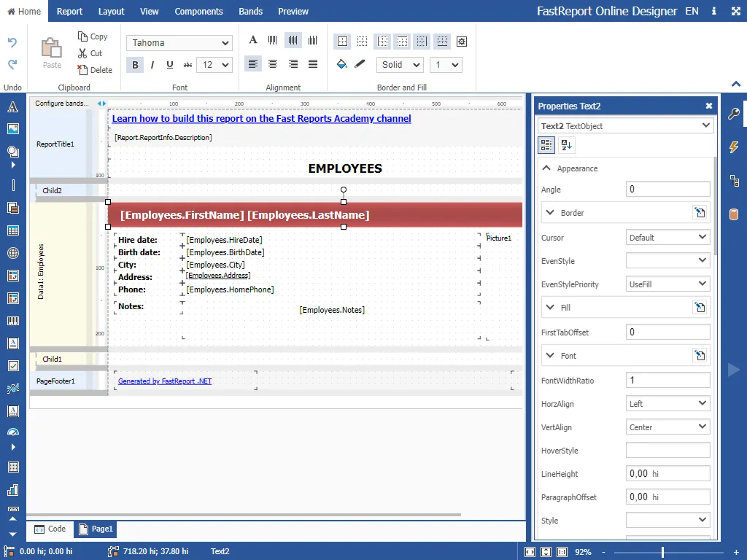Screen dimensions: 747x560
Task: Open the Cursor Default dropdown
Action: tap(668, 238)
